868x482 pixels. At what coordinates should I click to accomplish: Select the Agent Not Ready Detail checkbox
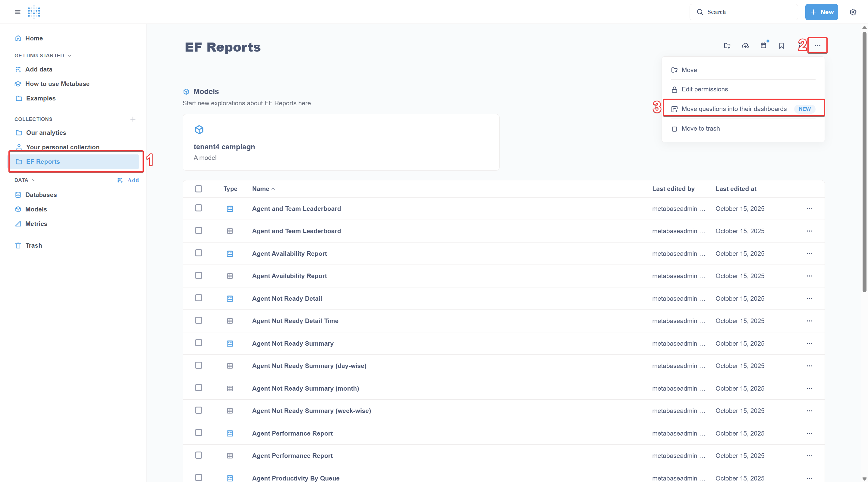coord(199,298)
